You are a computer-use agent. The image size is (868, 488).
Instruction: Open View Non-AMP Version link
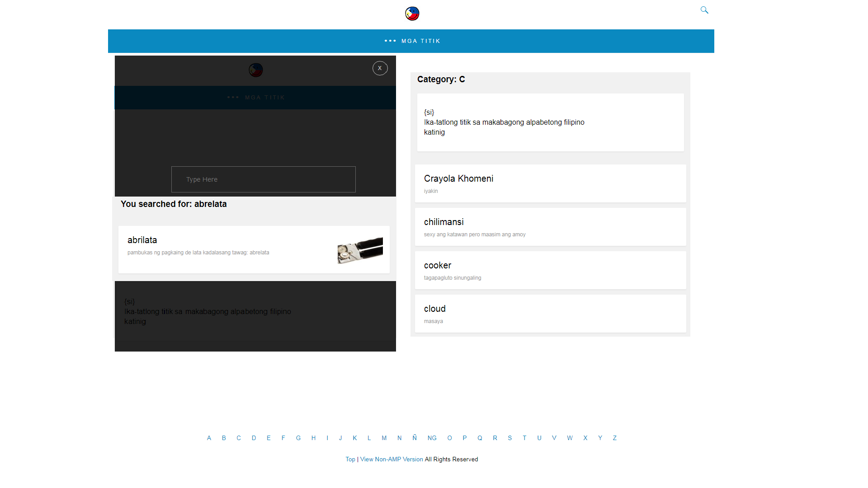tap(391, 459)
